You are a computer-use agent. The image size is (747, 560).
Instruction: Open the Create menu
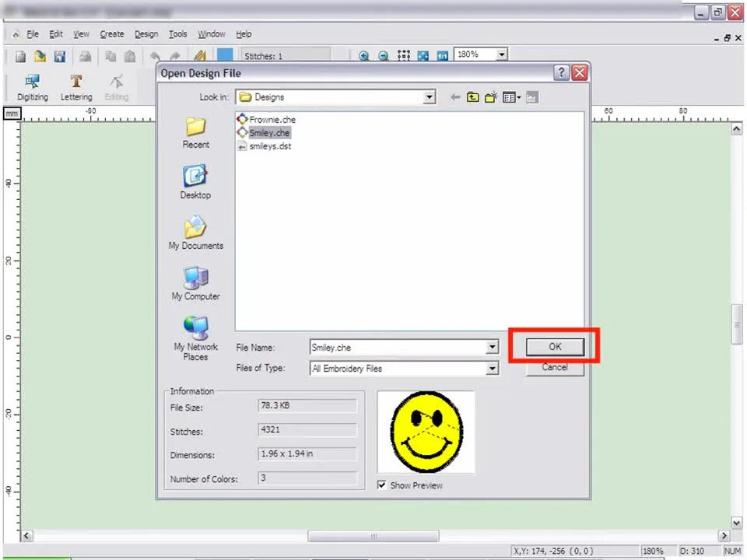pos(112,33)
